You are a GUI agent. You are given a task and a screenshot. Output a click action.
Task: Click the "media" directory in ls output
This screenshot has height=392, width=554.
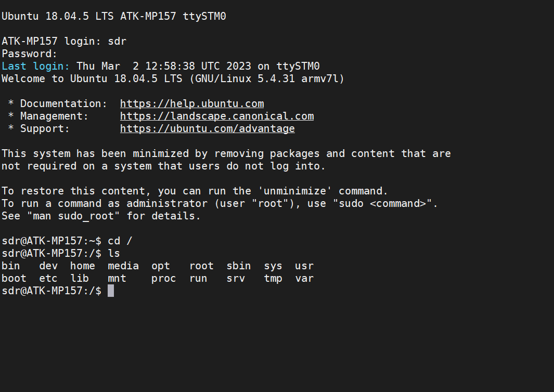[123, 266]
